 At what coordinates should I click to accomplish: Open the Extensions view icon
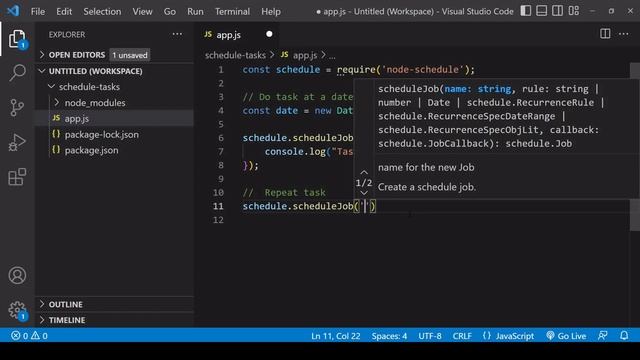click(x=17, y=177)
